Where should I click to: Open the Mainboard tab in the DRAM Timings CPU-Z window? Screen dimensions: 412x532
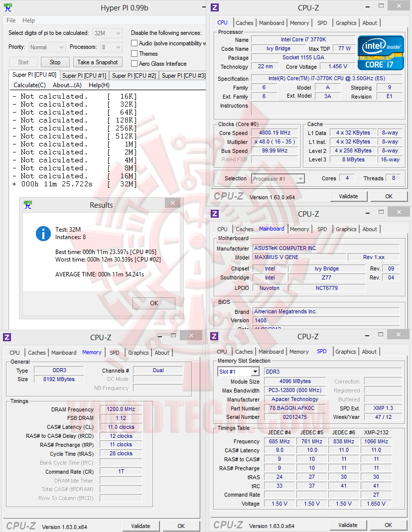[x=64, y=353]
